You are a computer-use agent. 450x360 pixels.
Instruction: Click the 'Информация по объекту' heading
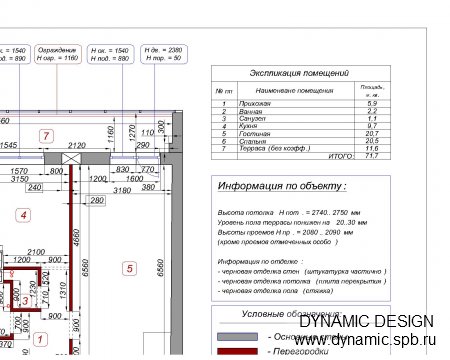click(282, 186)
